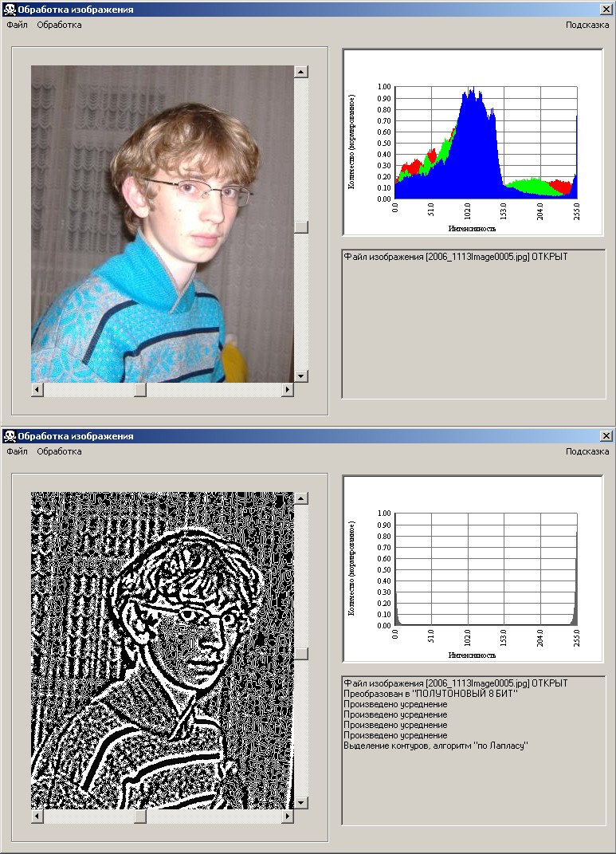The image size is (616, 854).
Task: Click log line 'Преобразован в ПОЛУТОНОВЫЙ 8 БИТ'
Action: point(430,694)
